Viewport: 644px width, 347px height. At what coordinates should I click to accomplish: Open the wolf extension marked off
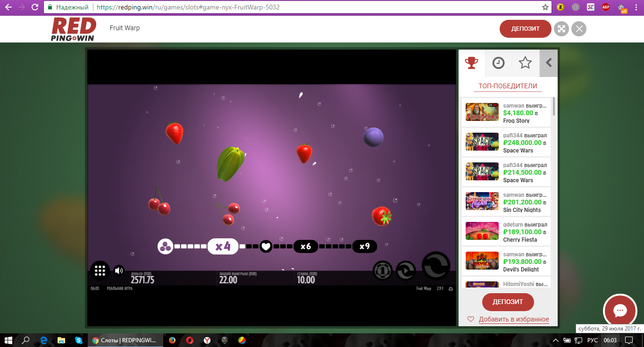pos(623,8)
